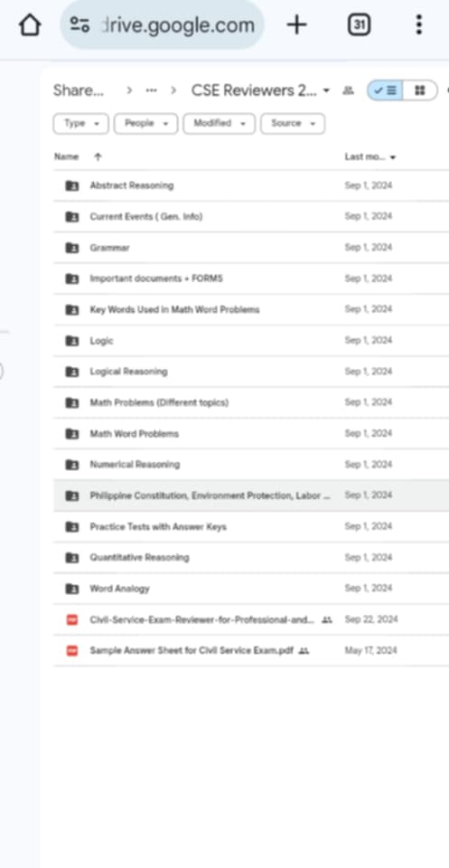Open Philippine Constitution, Environment Protection folder
This screenshot has height=868, width=449.
tap(210, 495)
